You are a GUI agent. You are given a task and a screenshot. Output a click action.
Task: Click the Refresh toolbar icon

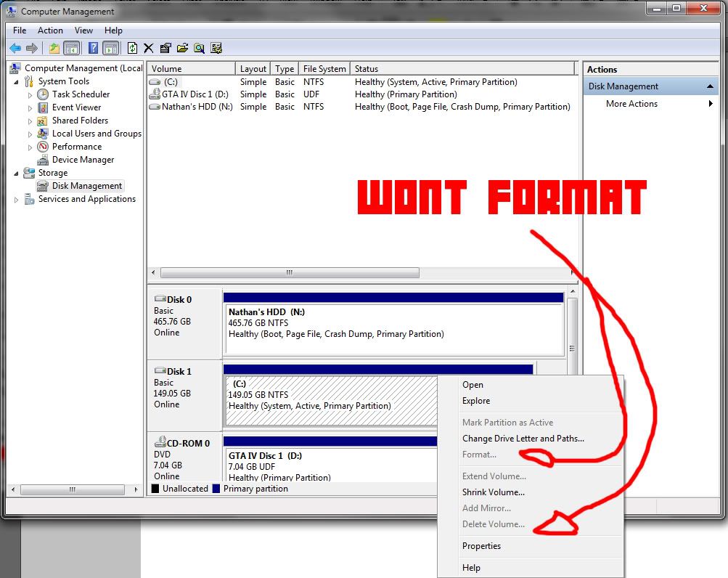(x=132, y=48)
